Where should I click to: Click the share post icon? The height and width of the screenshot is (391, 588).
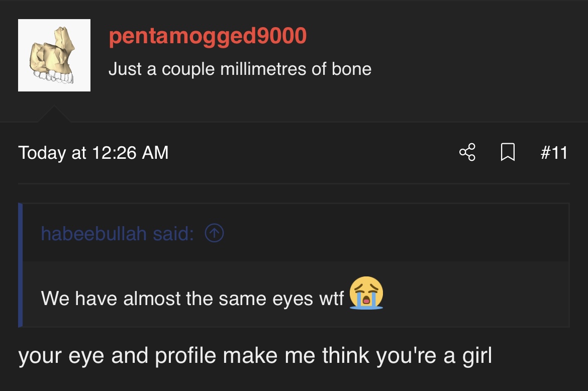pyautogui.click(x=467, y=152)
